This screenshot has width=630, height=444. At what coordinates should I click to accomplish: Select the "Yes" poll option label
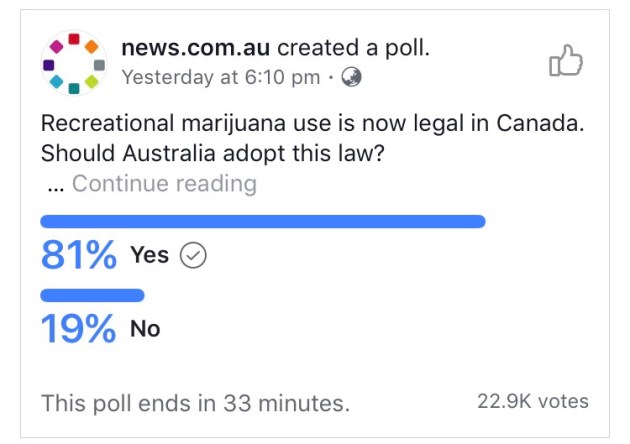[149, 256]
